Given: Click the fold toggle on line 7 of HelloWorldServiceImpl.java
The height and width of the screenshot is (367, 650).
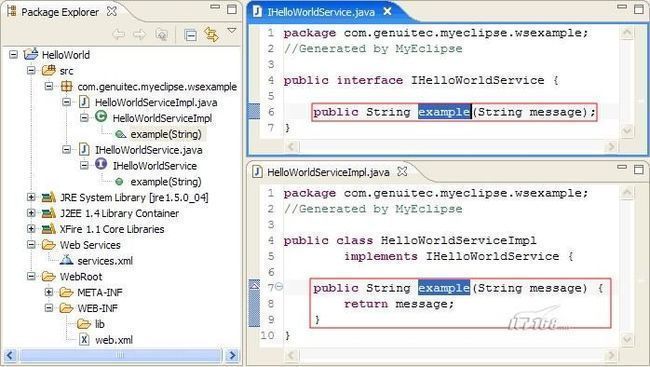Looking at the screenshot, I should [279, 286].
